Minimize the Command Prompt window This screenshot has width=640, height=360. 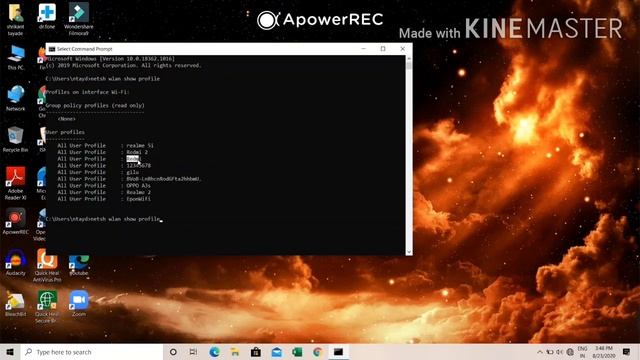click(363, 49)
